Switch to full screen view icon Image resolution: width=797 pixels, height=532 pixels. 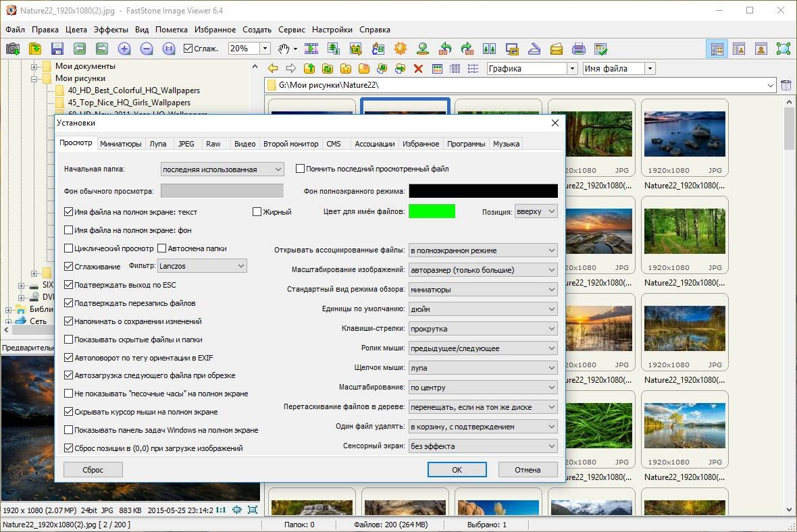(783, 49)
